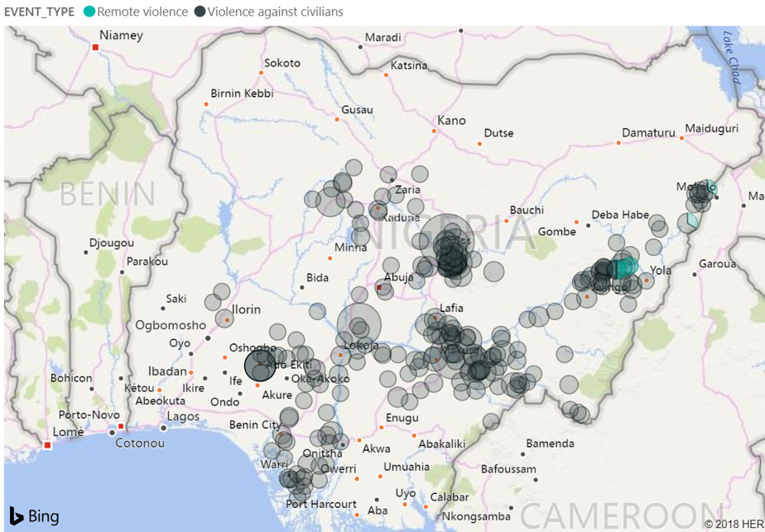Select the teal bubble west of Yola

pos(626,266)
